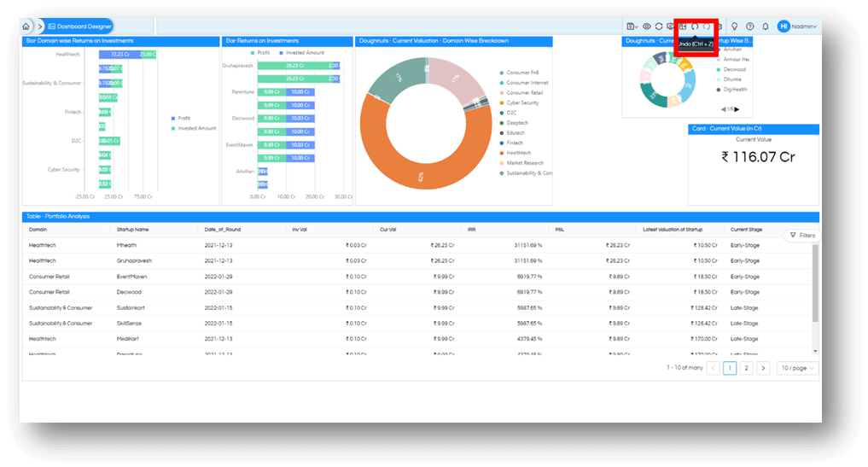The width and height of the screenshot is (868, 467).
Task: Open the Filters button on portfolio table
Action: (802, 236)
